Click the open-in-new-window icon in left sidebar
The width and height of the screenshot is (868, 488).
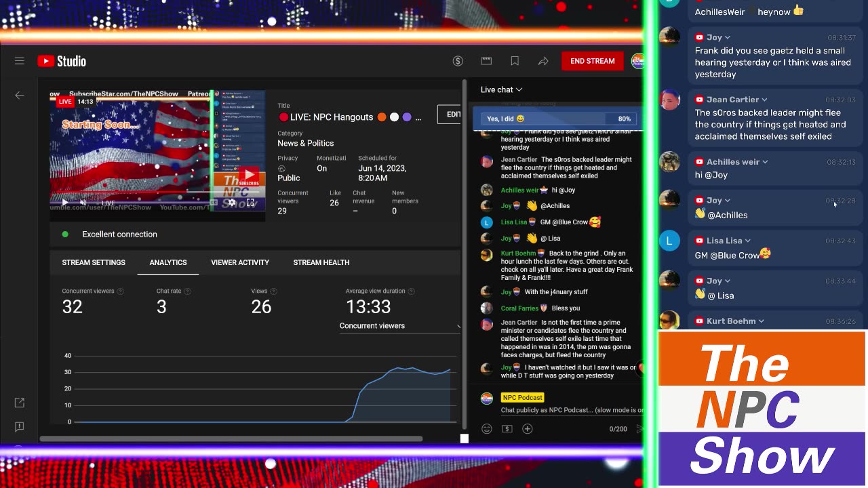[20, 403]
